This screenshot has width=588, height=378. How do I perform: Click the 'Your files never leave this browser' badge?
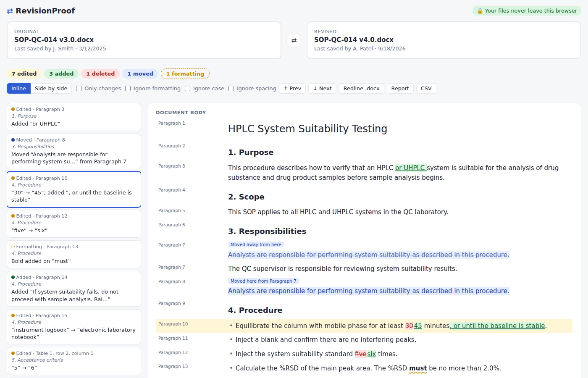pos(527,11)
